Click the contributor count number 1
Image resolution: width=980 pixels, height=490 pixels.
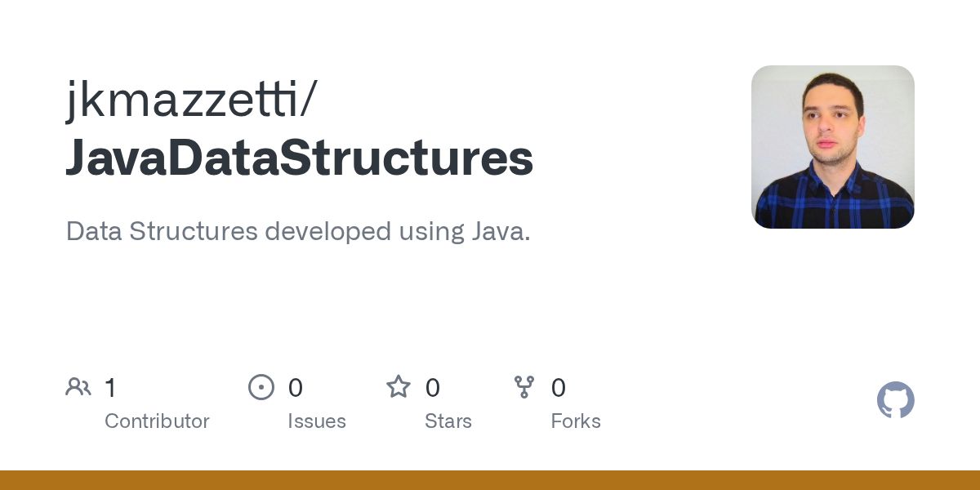pos(110,388)
